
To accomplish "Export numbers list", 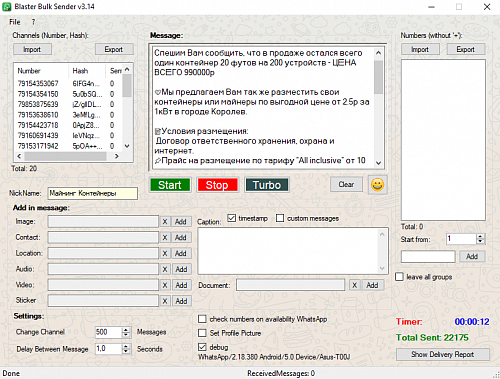I will [466, 49].
